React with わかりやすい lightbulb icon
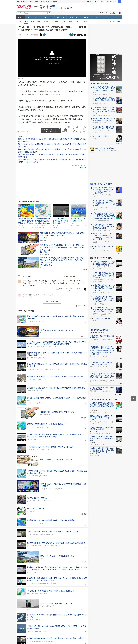138x644 pixels. (74, 130)
